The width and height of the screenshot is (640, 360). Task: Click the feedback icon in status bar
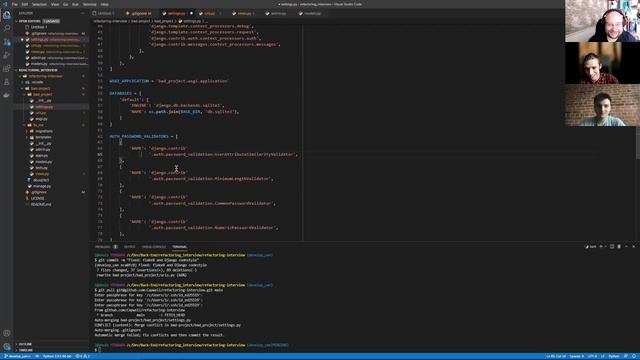[626, 356]
